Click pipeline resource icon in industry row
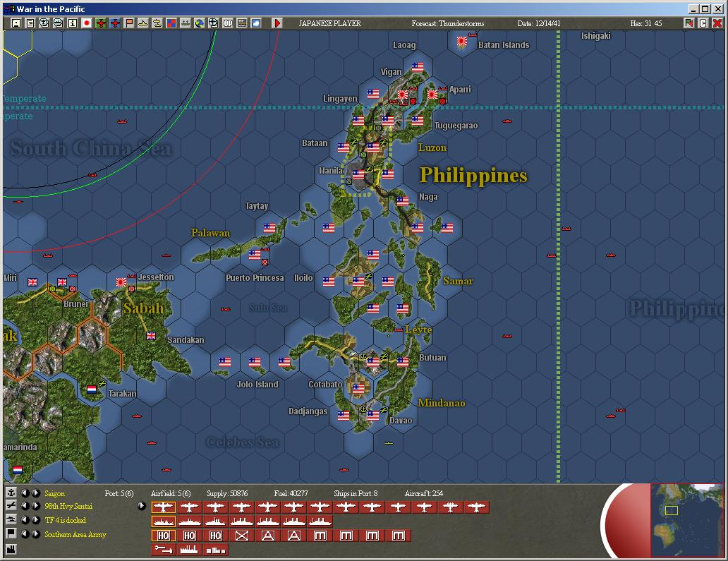Image resolution: width=728 pixels, height=561 pixels. pos(164,550)
